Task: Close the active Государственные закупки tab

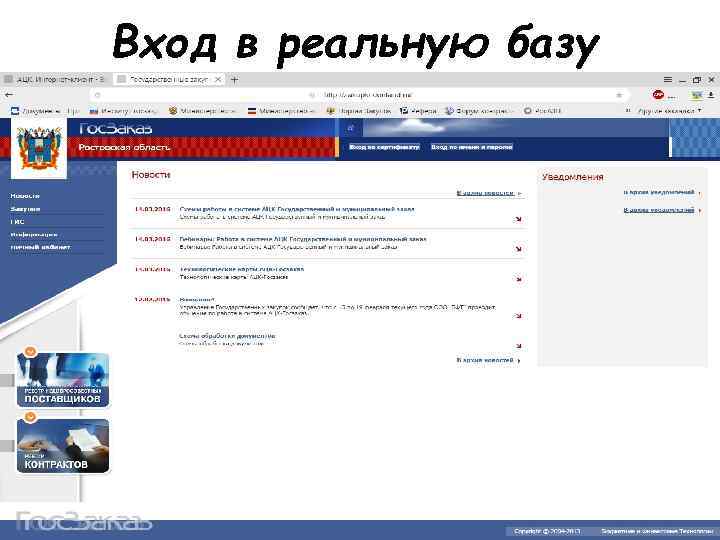Action: tap(218, 79)
